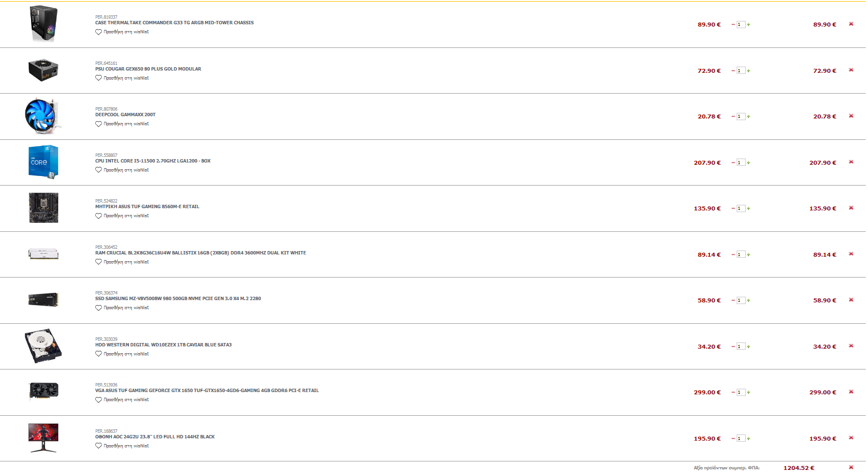The height and width of the screenshot is (475, 868).
Task: Decrease quantity of Intel Core i5-11500
Action: (733, 162)
